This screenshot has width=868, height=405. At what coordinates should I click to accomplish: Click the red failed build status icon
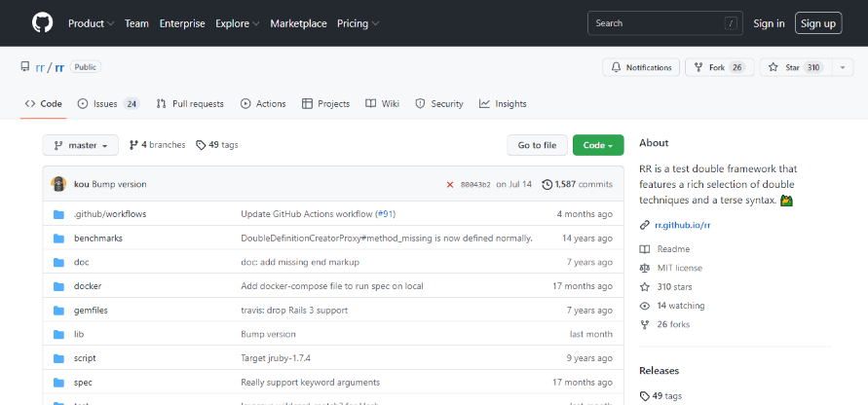[x=450, y=184]
